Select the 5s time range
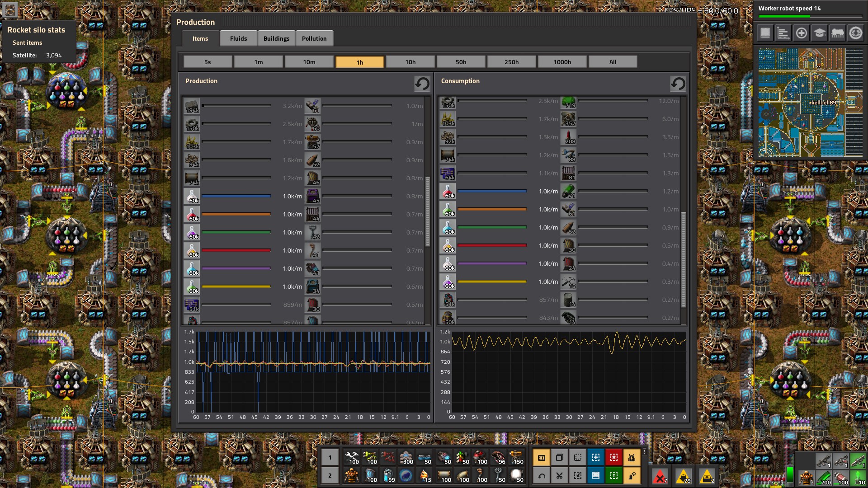Image resolution: width=868 pixels, height=488 pixels. [208, 62]
